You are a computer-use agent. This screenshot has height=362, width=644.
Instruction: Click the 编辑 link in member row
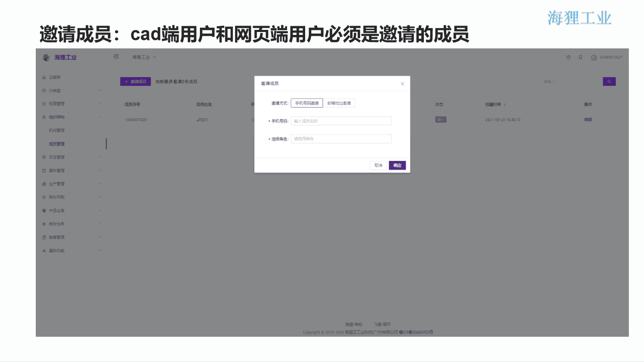[588, 120]
